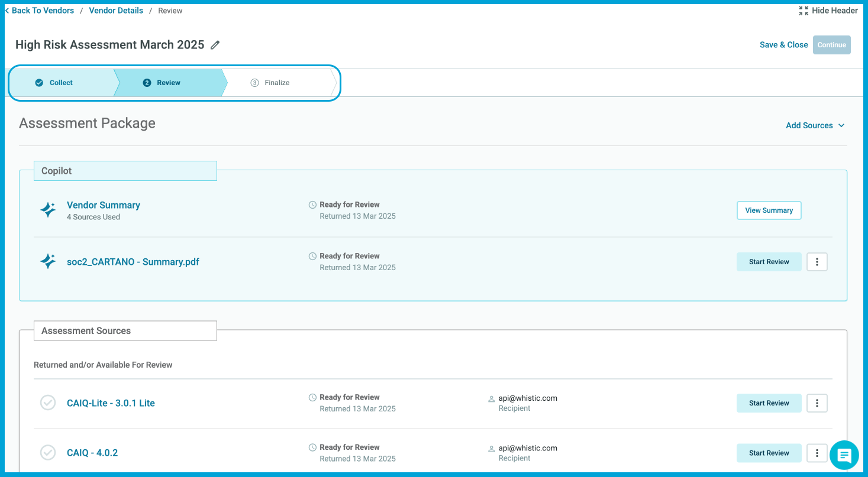Collapse the header using the Hide Header icon
Viewport: 868px width, 477px height.
804,10
